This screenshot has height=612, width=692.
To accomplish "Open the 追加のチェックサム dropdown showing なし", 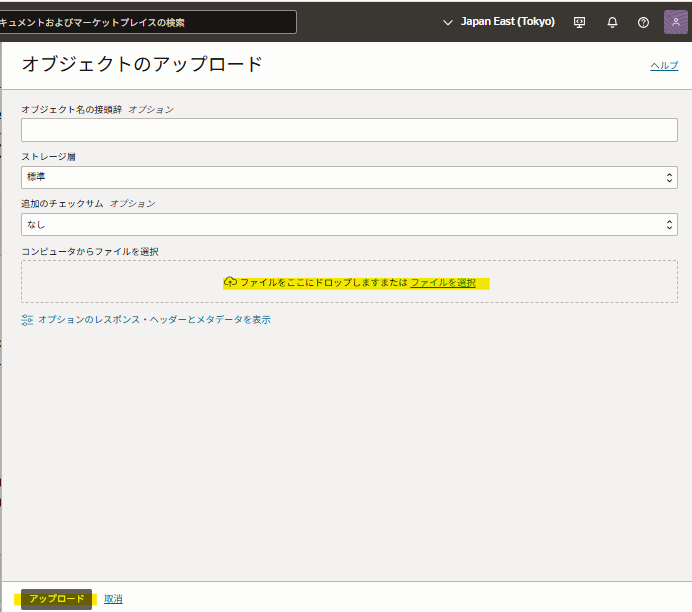I will click(x=349, y=225).
